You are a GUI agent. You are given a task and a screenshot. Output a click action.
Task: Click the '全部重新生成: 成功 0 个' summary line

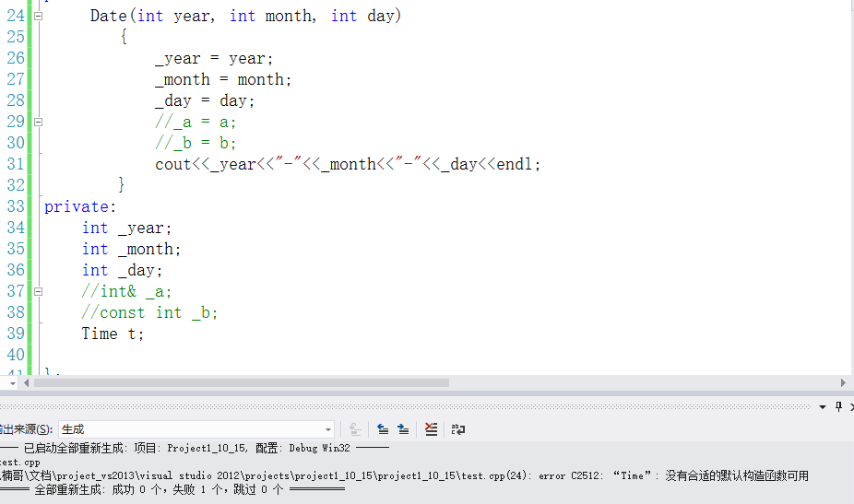click(x=172, y=489)
